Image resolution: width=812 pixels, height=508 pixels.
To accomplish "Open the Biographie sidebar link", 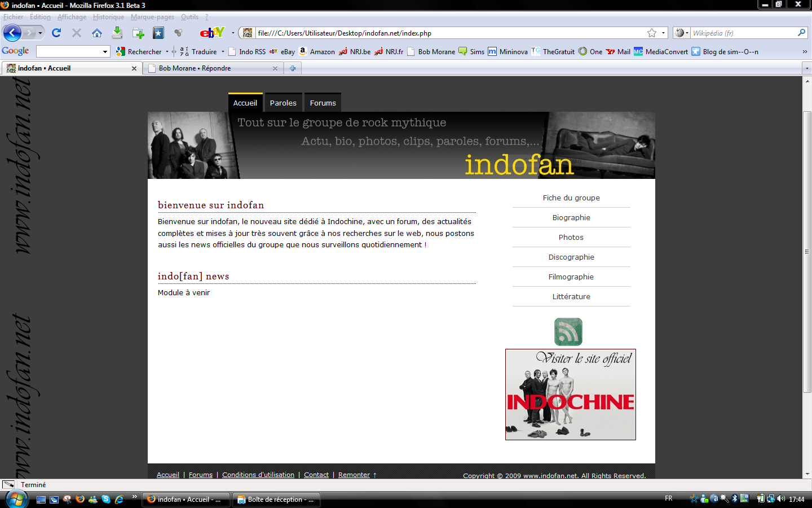I will (x=571, y=217).
